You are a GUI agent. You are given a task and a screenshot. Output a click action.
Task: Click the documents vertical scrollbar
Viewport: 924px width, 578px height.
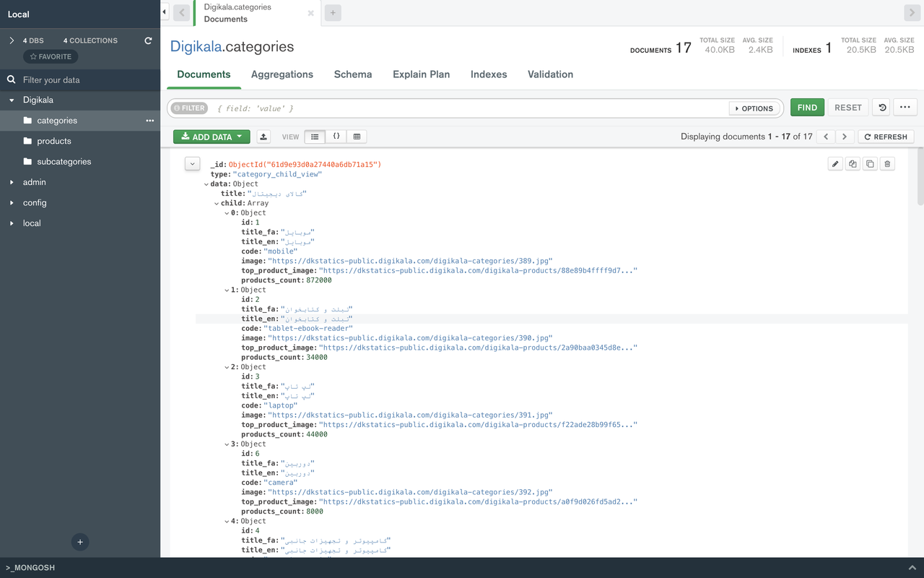(x=920, y=176)
